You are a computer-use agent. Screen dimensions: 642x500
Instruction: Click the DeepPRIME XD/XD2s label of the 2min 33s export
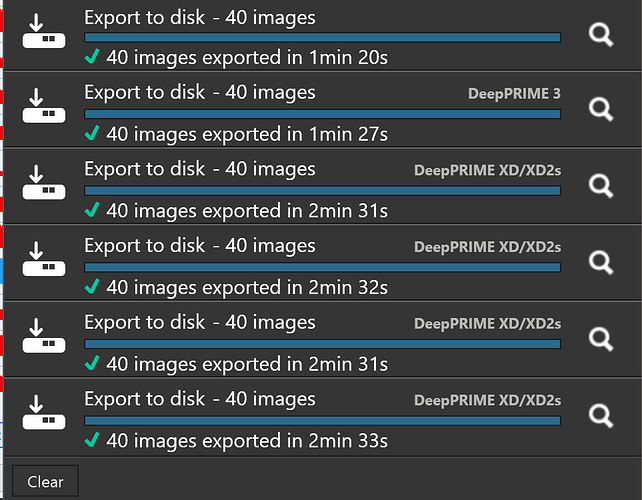point(487,400)
